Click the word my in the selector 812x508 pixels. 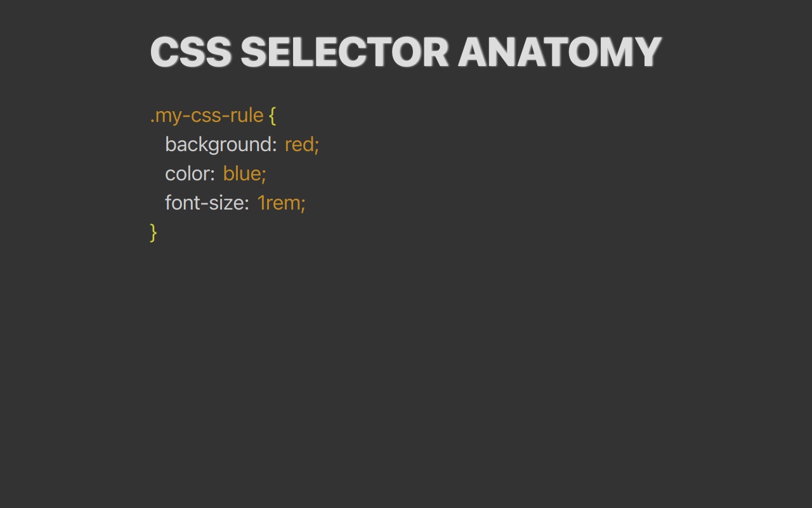coord(168,117)
